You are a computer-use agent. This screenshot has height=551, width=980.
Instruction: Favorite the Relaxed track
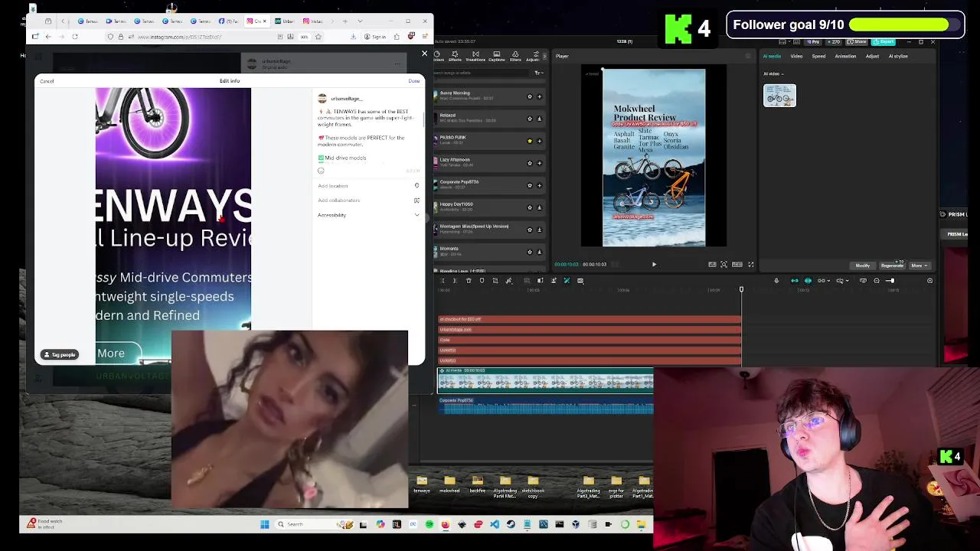529,119
